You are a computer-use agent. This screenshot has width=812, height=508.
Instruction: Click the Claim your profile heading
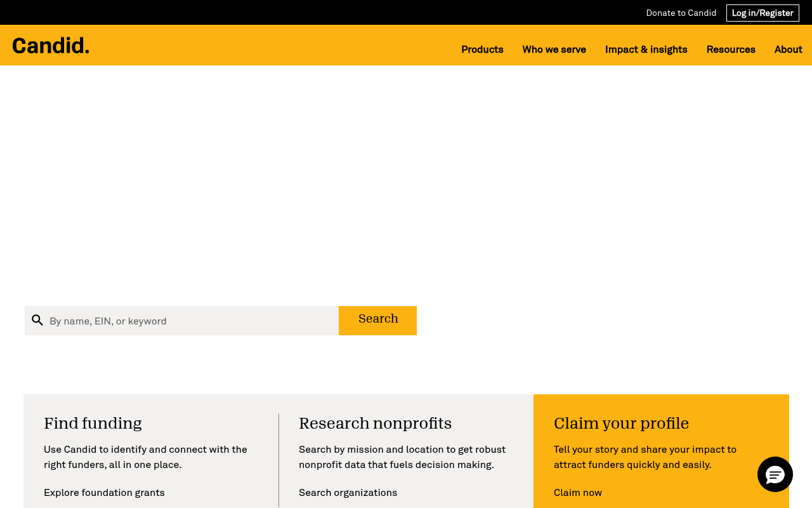[621, 424]
